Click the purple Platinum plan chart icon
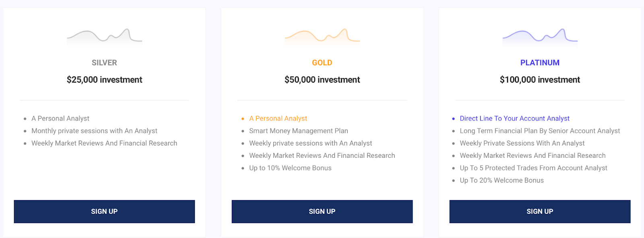Image resolution: width=644 pixels, height=238 pixels. pyautogui.click(x=540, y=37)
